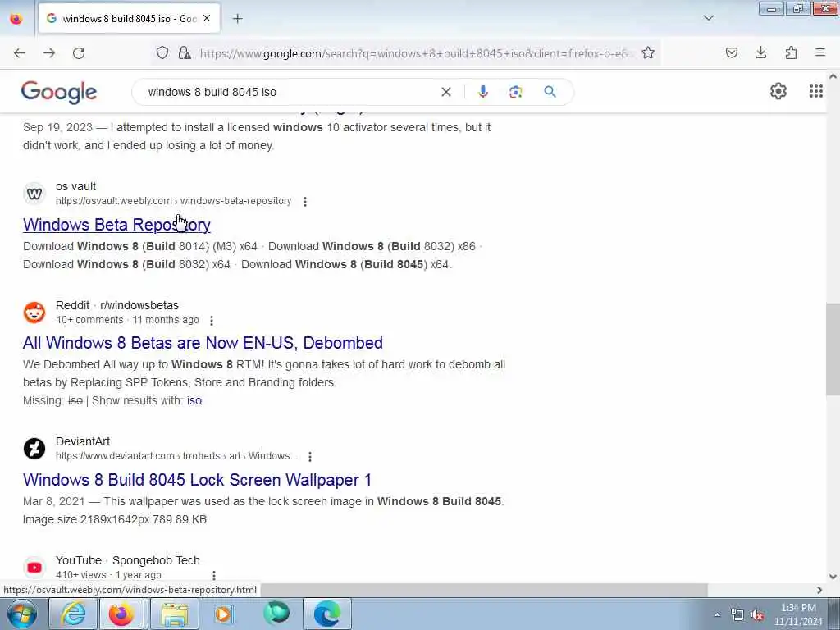Click the r/windowsbetas text
The height and width of the screenshot is (630, 840).
point(139,305)
